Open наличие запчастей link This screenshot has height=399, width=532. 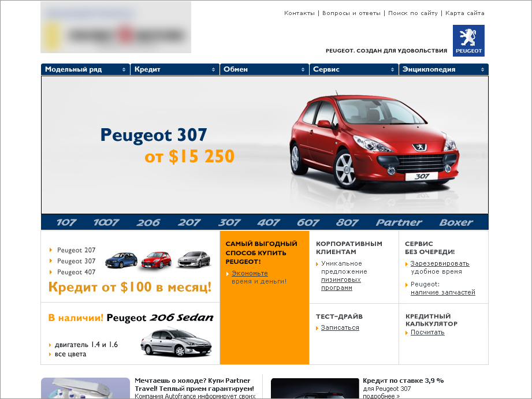tap(443, 292)
